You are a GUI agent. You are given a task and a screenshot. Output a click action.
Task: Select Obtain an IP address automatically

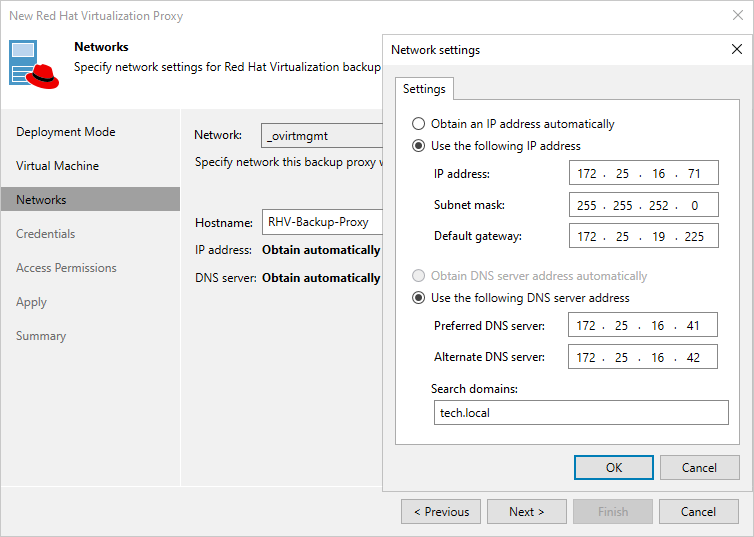tap(418, 124)
